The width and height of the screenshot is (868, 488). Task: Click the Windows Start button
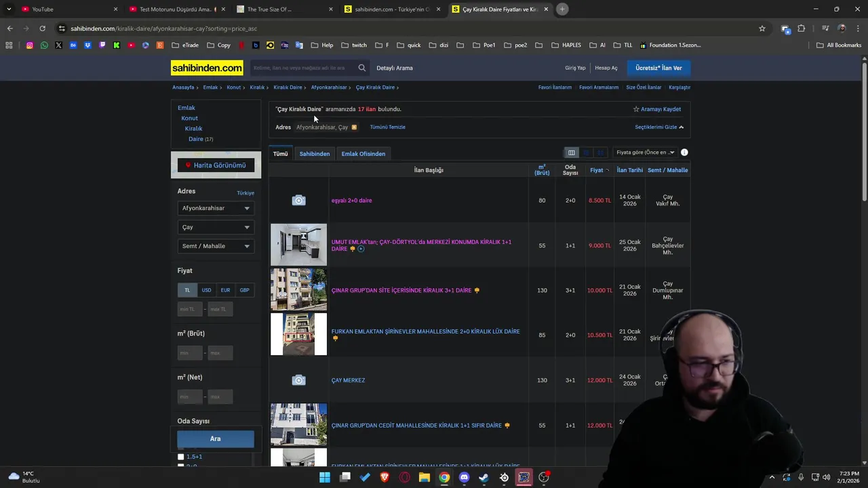[x=325, y=477]
